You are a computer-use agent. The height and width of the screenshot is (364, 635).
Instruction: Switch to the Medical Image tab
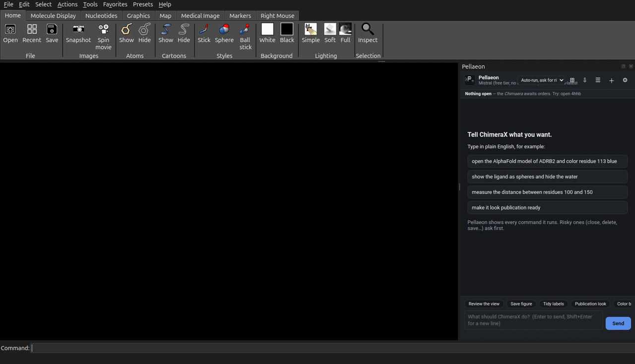point(200,16)
